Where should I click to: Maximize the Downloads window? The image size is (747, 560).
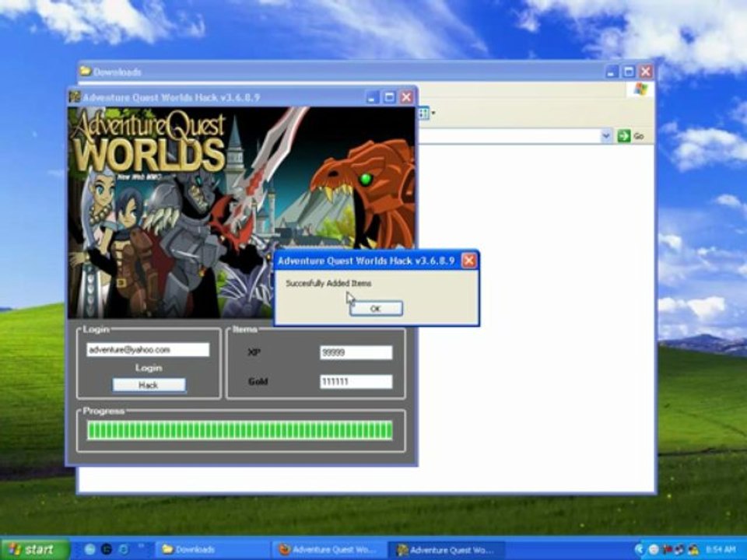(x=629, y=72)
